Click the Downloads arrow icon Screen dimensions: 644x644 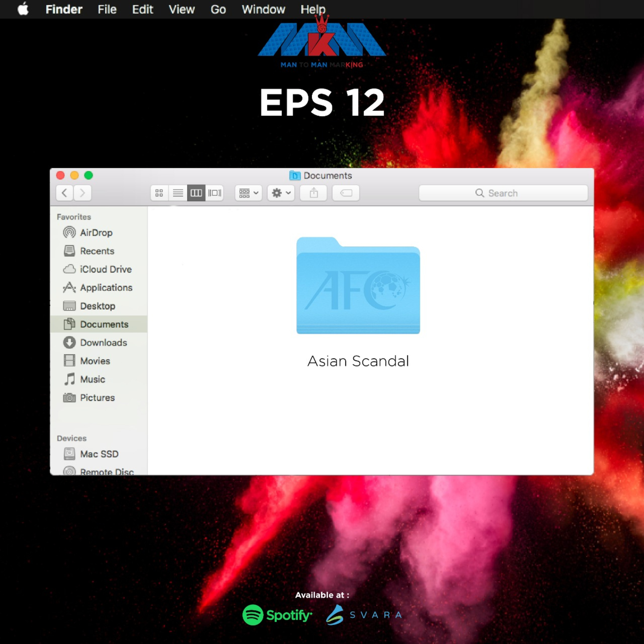click(69, 342)
